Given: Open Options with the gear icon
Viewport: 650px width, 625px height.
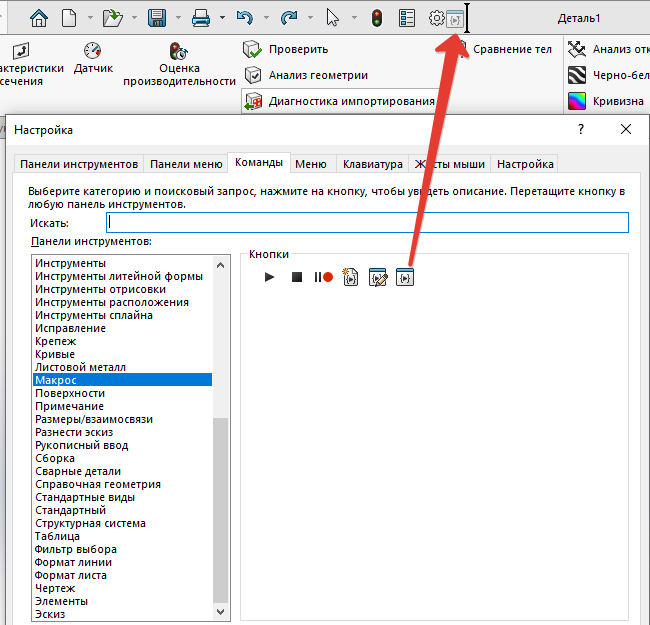Looking at the screenshot, I should click(437, 18).
